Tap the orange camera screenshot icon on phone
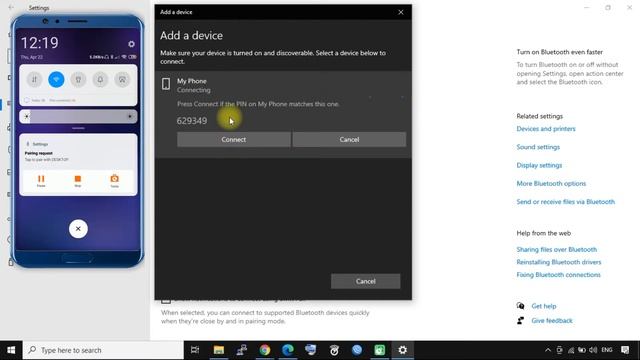Viewport: 640px width, 360px height. [x=114, y=180]
